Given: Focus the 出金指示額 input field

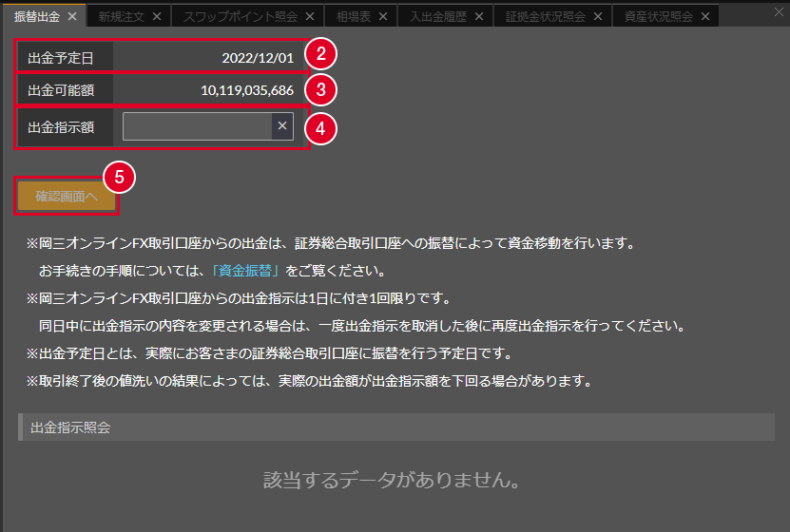Looking at the screenshot, I should tap(198, 126).
